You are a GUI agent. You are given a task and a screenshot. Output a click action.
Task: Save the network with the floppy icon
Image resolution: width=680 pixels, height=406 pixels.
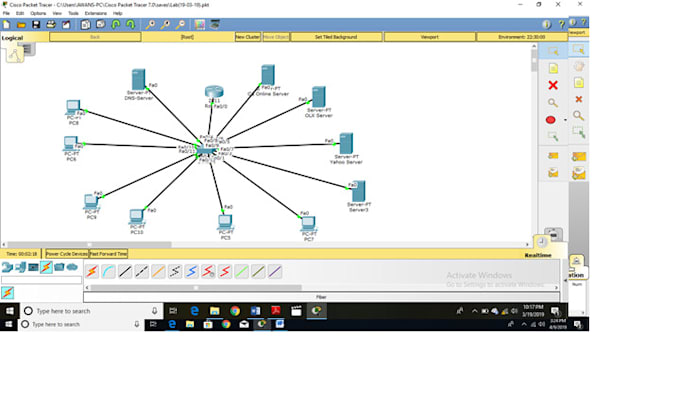pyautogui.click(x=36, y=25)
